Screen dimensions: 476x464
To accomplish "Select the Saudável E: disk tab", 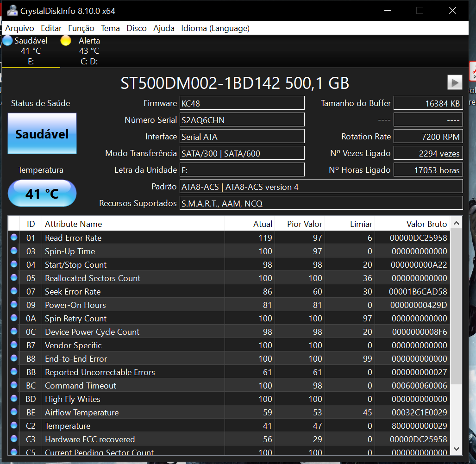I will pyautogui.click(x=31, y=51).
